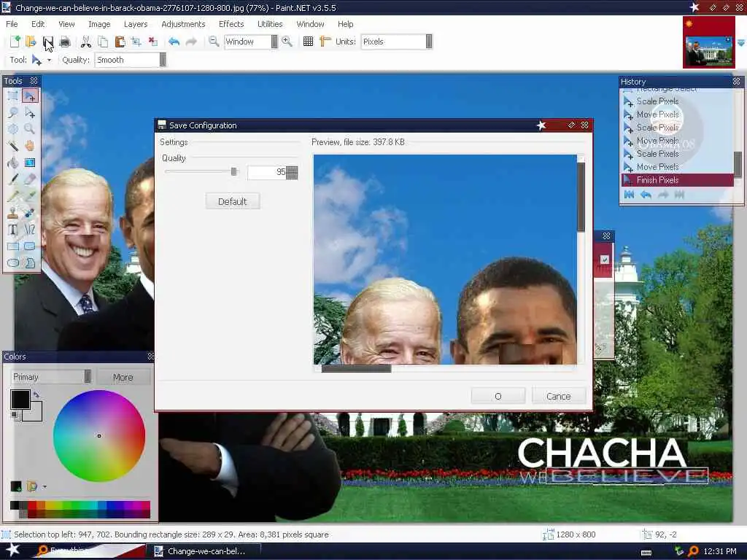Click the quality value field showing 95
This screenshot has height=560, width=747.
click(x=267, y=172)
